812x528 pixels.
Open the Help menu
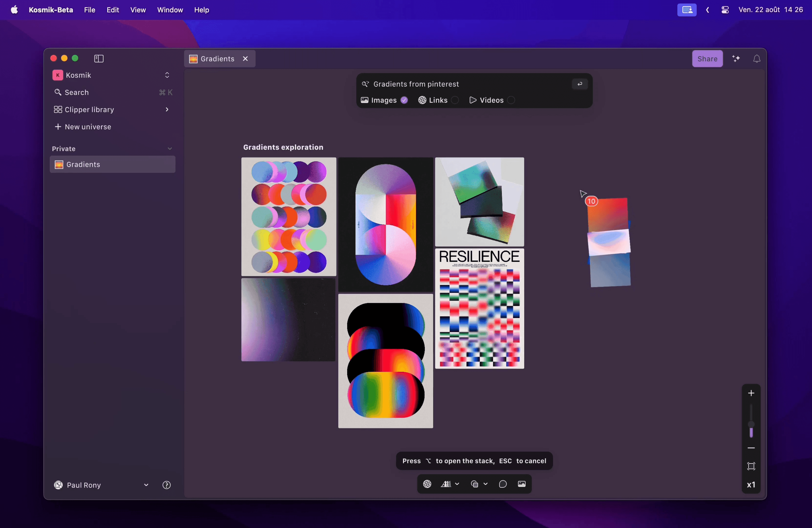pos(202,10)
